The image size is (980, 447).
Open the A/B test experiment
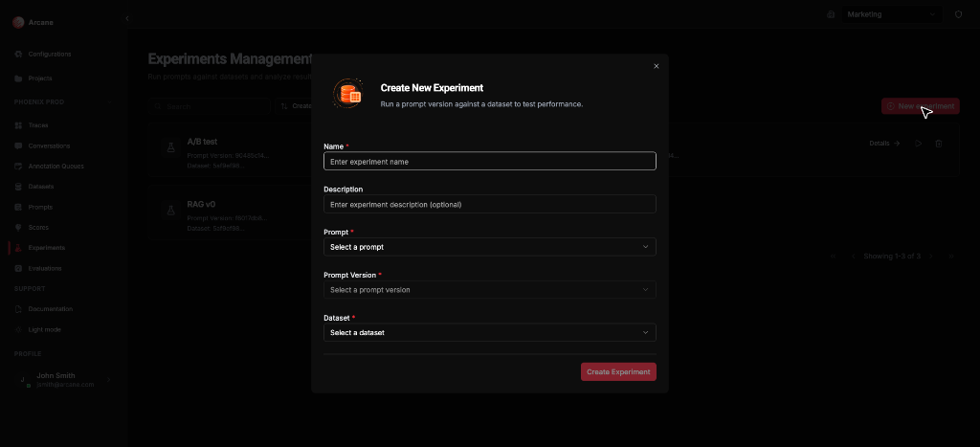[202, 142]
